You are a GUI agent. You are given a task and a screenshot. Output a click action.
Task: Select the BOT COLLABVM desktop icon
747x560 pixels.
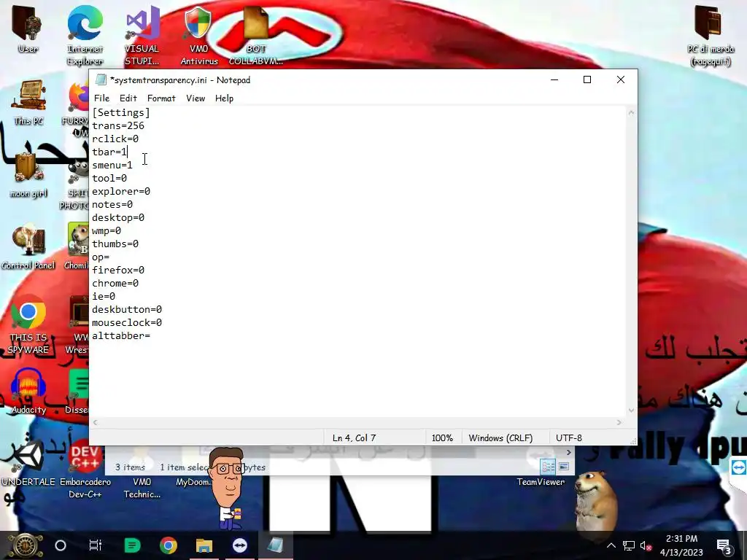[256, 35]
